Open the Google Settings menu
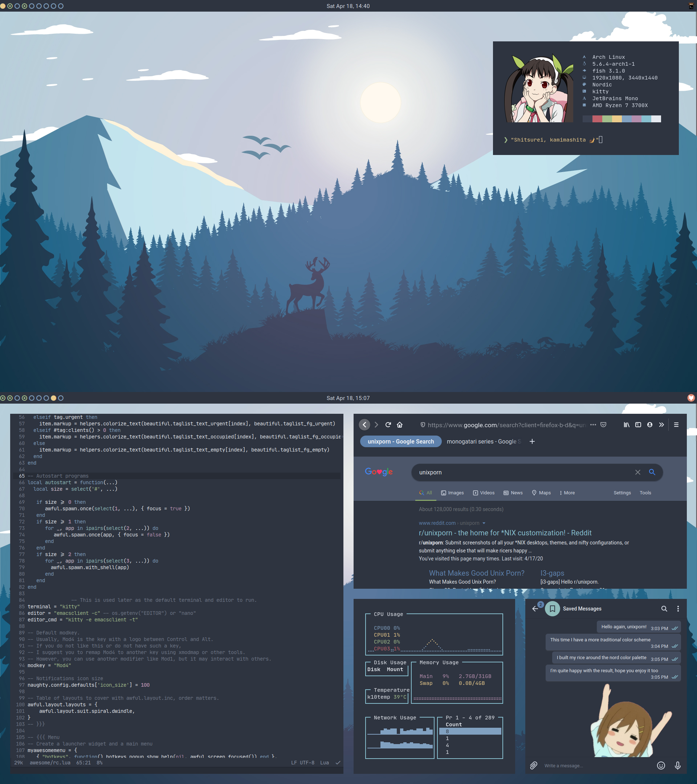Image resolution: width=697 pixels, height=784 pixels. [622, 493]
